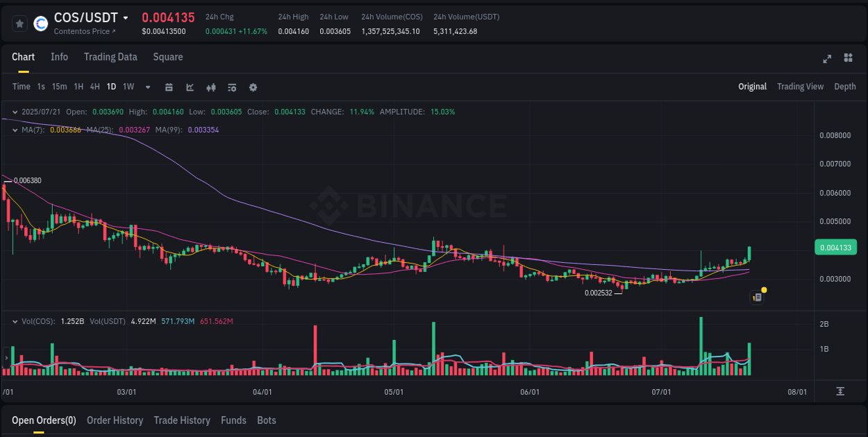Open chart settings via gear icon
Image resolution: width=868 pixels, height=437 pixels.
[x=253, y=87]
